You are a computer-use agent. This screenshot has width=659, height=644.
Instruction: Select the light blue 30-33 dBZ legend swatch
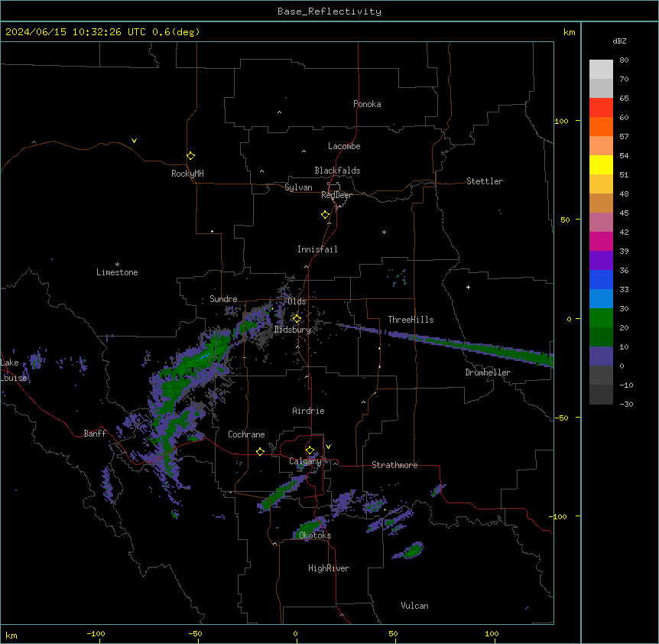(x=601, y=299)
